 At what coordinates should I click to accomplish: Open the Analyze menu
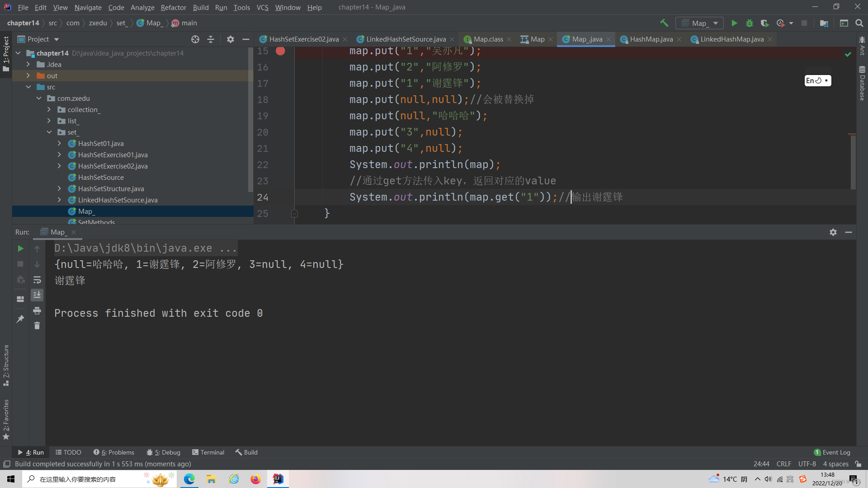[x=142, y=7]
